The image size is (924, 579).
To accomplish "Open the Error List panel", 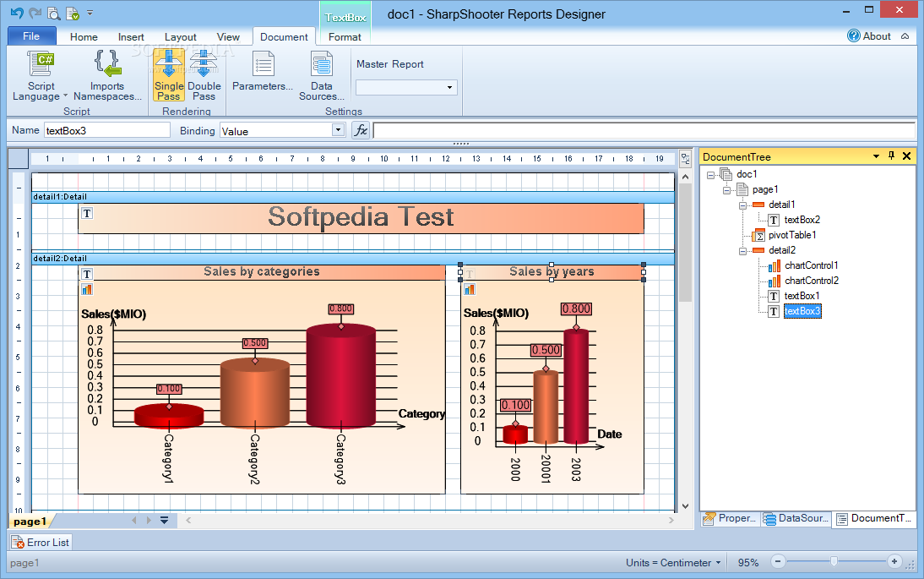I will click(41, 543).
